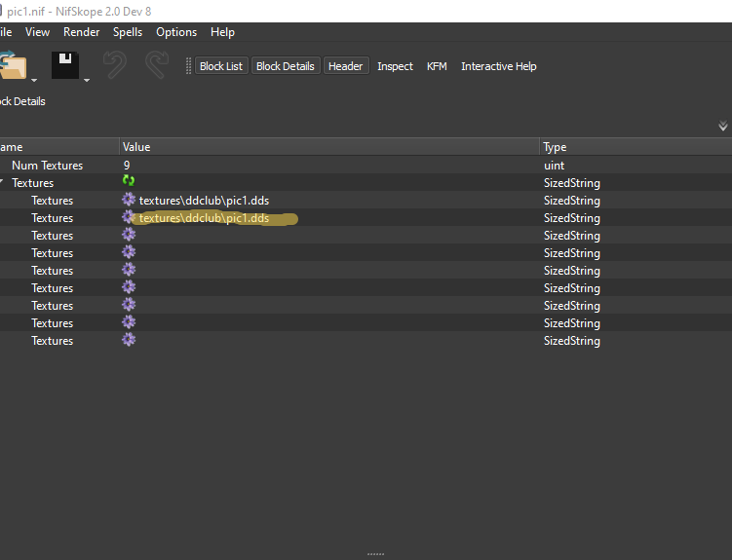
Task: Click the KFM toolbar button
Action: 437,66
